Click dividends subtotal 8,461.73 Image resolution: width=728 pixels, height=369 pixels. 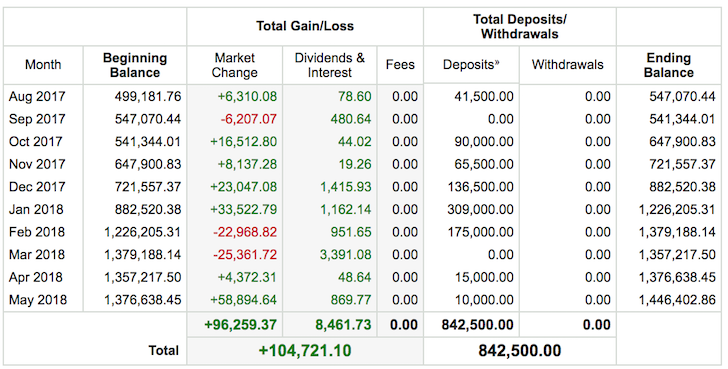pos(343,325)
